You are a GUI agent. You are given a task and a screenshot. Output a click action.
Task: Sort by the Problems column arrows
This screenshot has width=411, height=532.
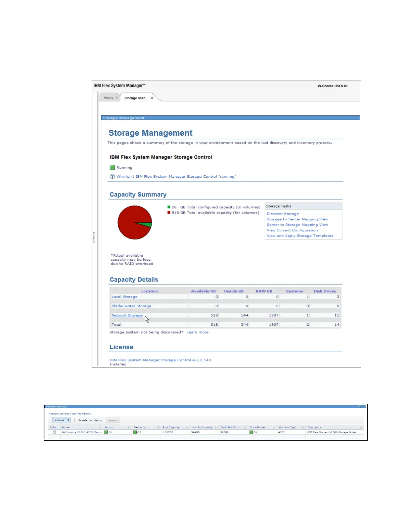158,428
